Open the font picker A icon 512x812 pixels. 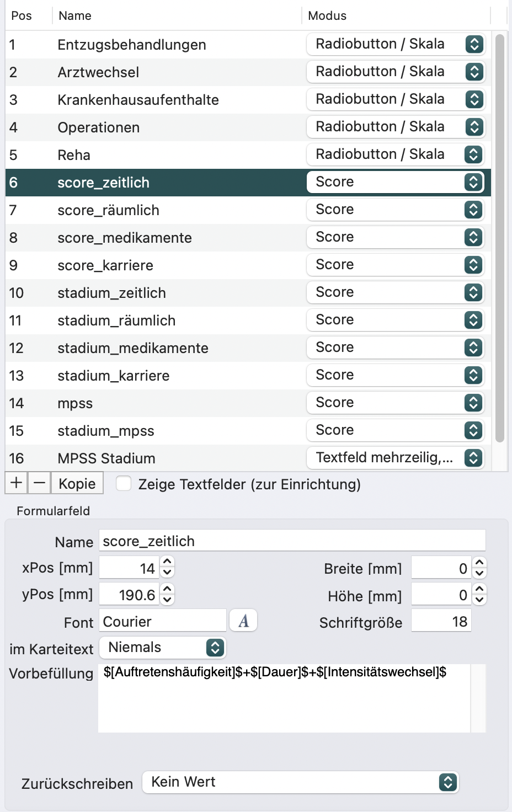pos(243,621)
